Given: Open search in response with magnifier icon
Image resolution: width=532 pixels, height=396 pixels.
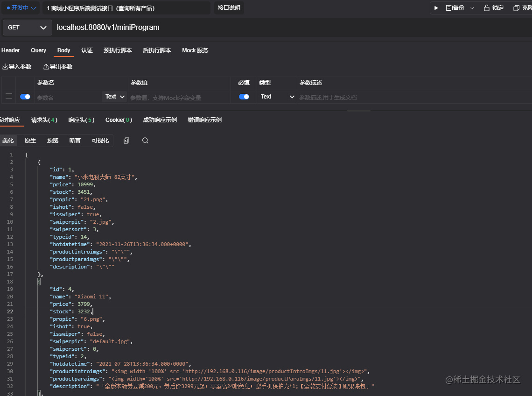Looking at the screenshot, I should [x=145, y=140].
